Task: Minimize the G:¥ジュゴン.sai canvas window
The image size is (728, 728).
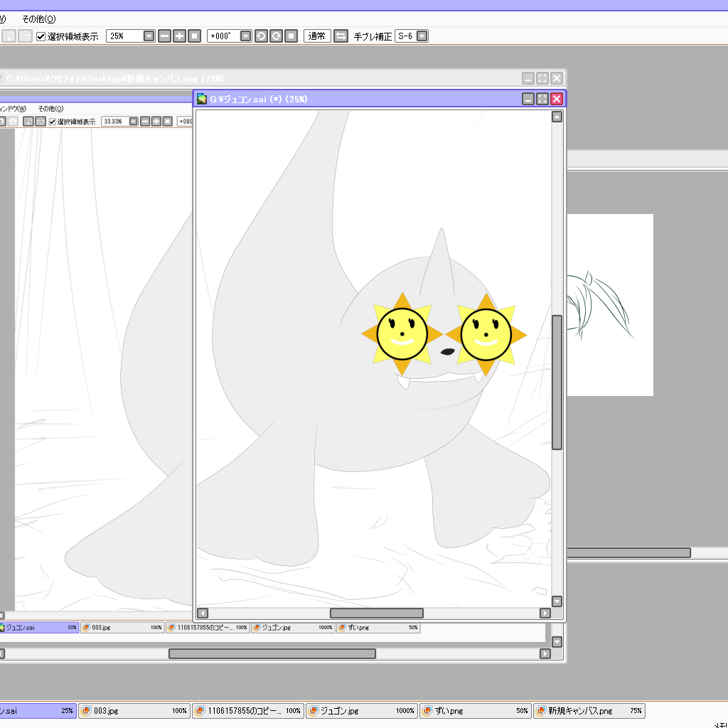Action: pos(528,99)
